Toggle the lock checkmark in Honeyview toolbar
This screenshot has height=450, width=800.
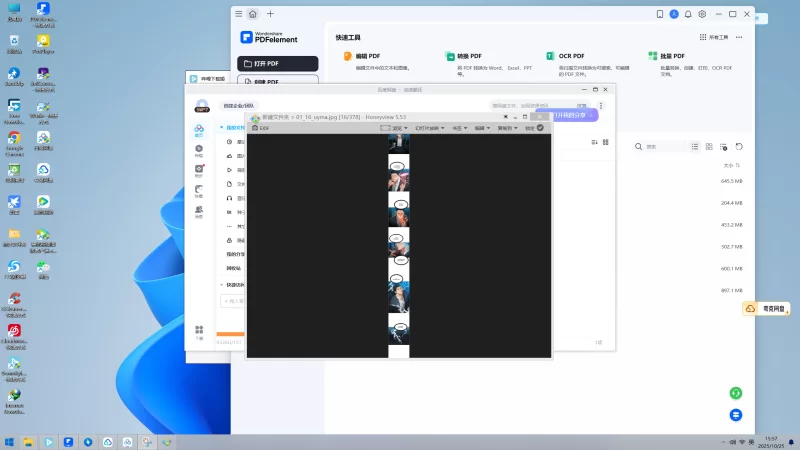click(541, 128)
